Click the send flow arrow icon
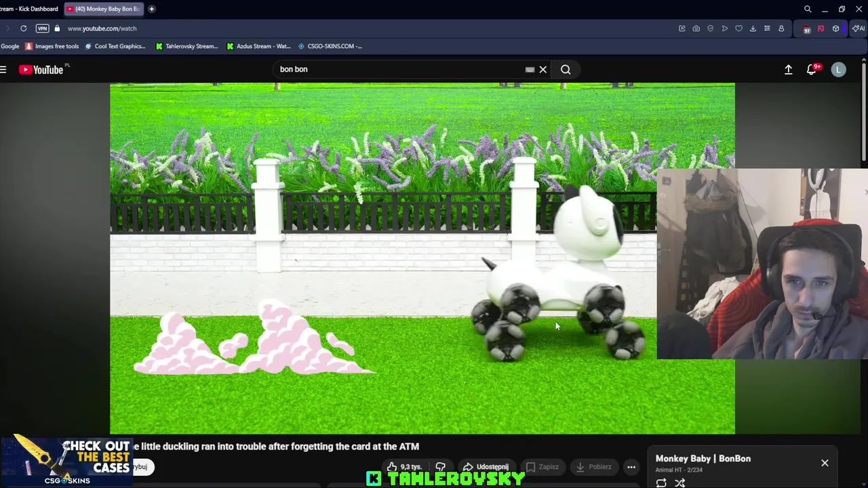This screenshot has width=868, height=488. click(x=725, y=28)
